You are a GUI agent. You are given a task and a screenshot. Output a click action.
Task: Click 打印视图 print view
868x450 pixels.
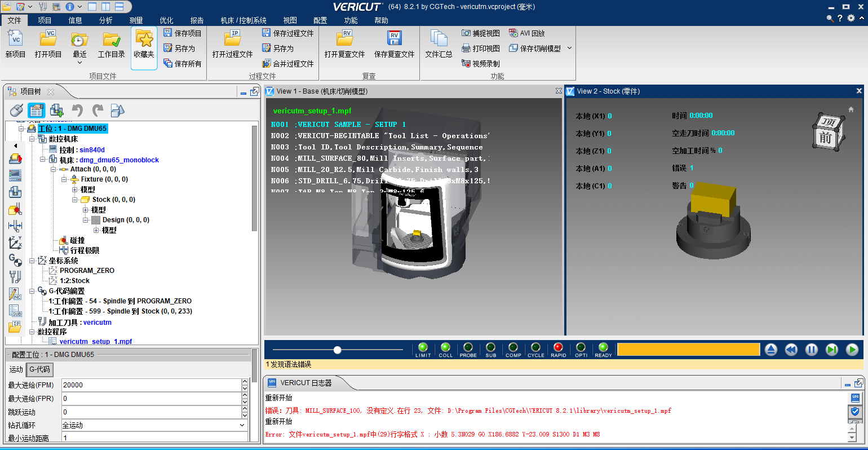click(481, 48)
